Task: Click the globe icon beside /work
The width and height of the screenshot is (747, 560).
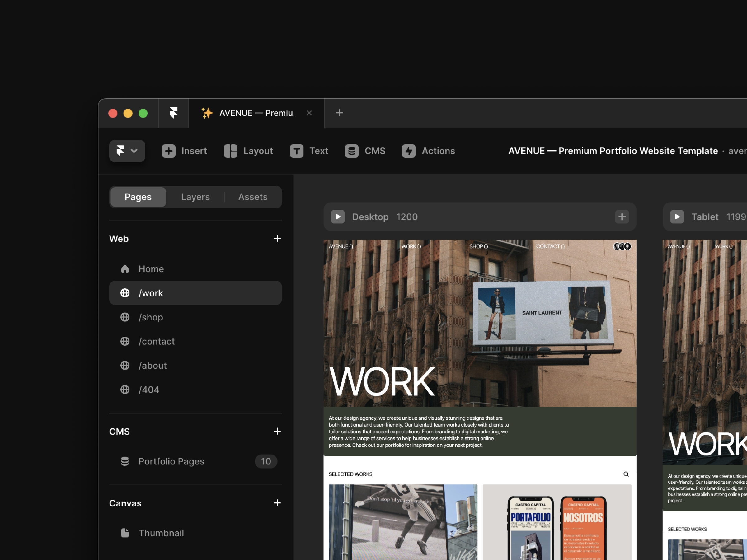Action: coord(125,293)
